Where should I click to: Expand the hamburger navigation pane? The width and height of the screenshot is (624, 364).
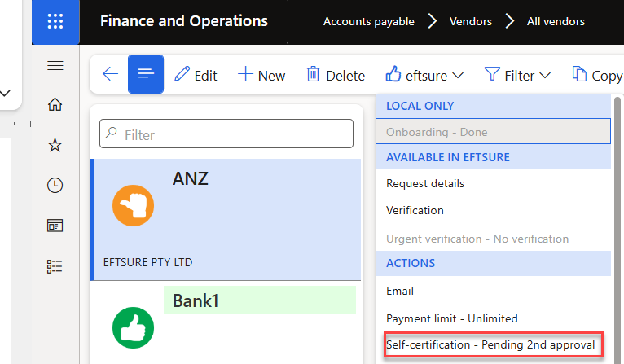[55, 66]
